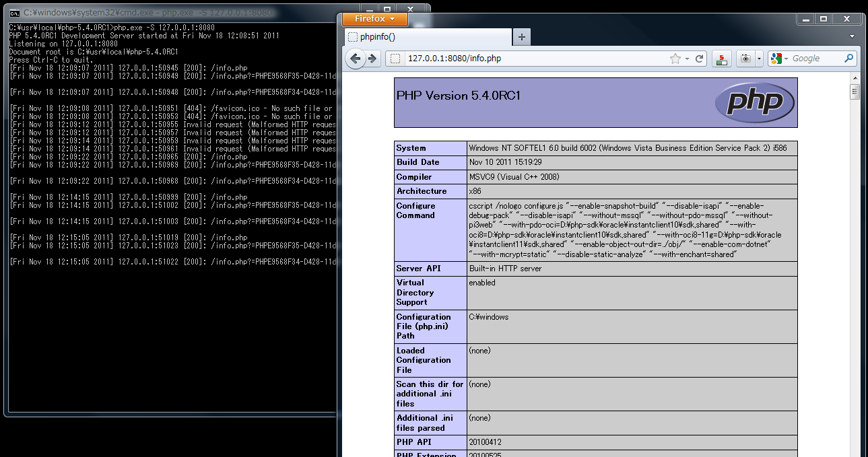The height and width of the screenshot is (457, 868).
Task: Click the search magnifier icon
Action: click(848, 59)
